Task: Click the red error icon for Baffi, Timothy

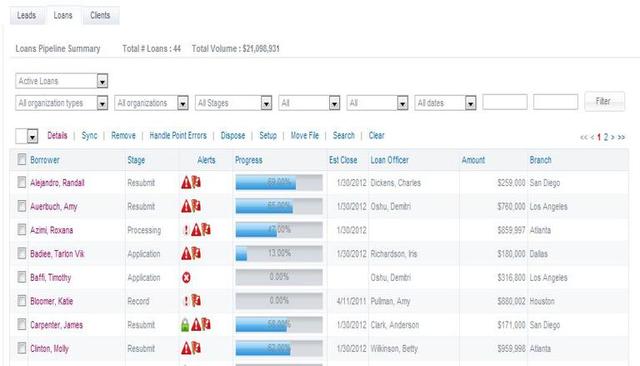Action: 186,278
